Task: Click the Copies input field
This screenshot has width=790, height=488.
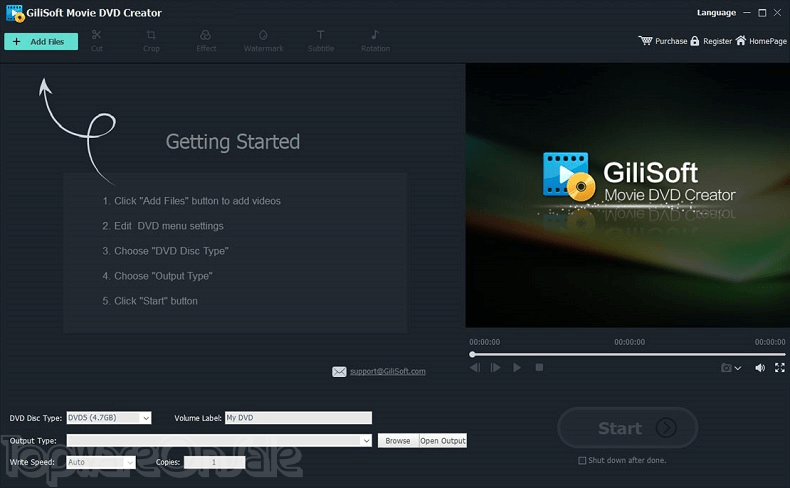Action: pos(214,462)
